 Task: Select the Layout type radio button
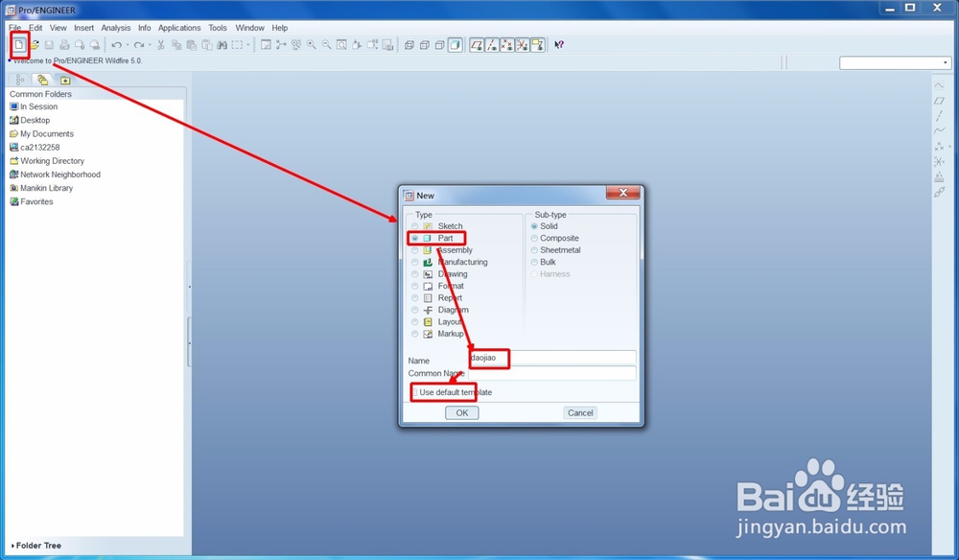pos(414,321)
